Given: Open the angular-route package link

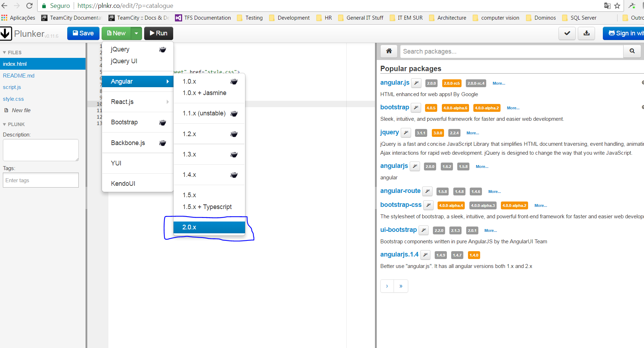Looking at the screenshot, I should [x=400, y=191].
